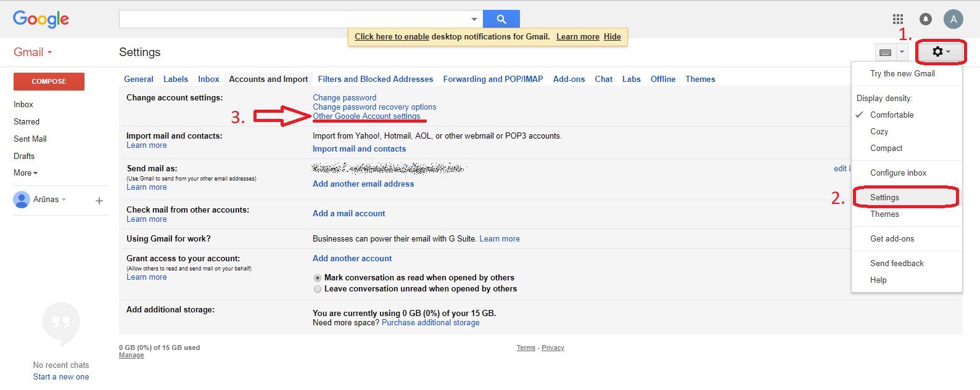The width and height of the screenshot is (980, 390).
Task: Open the Starred folder
Action: point(27,122)
